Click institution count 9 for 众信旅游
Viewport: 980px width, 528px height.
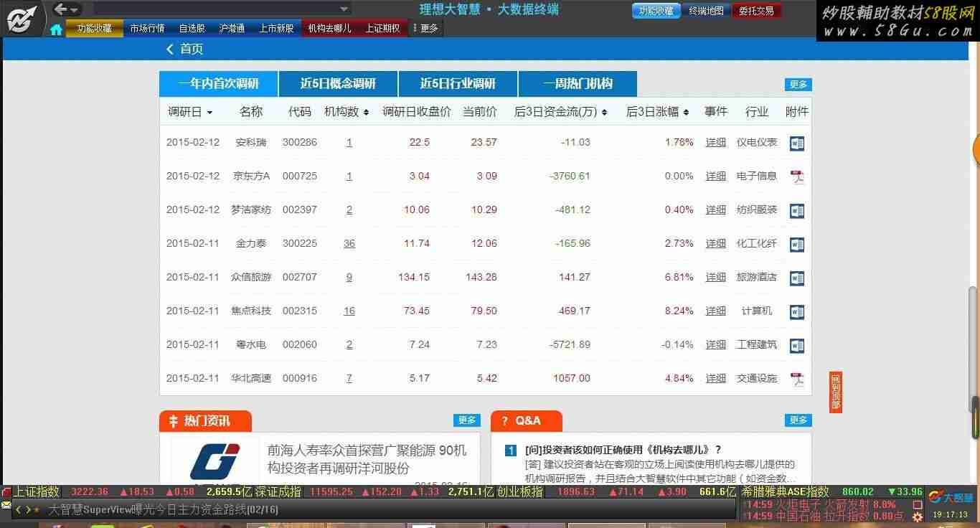coord(349,278)
